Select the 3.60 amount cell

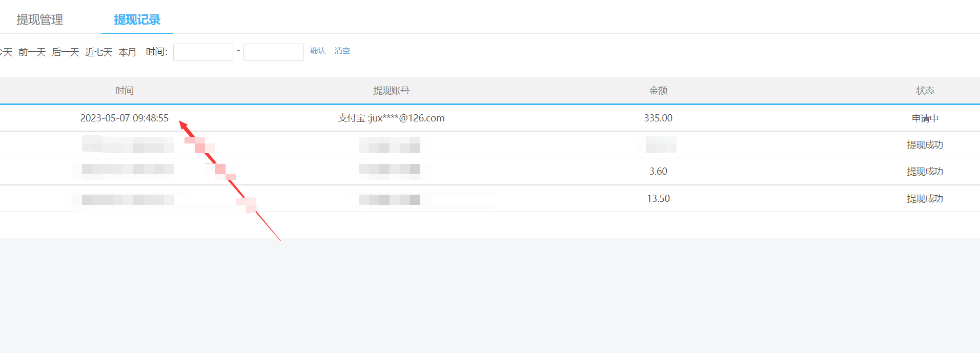(x=658, y=172)
